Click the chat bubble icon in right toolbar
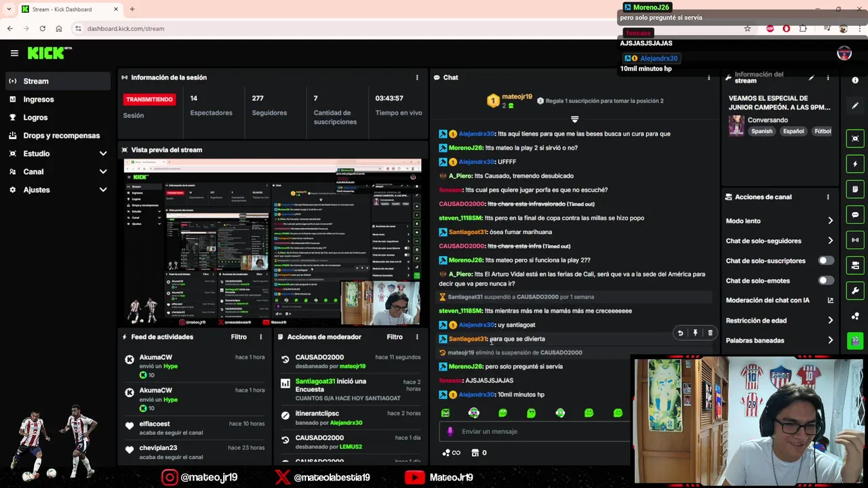Viewport: 868px width, 488px height. tap(855, 215)
